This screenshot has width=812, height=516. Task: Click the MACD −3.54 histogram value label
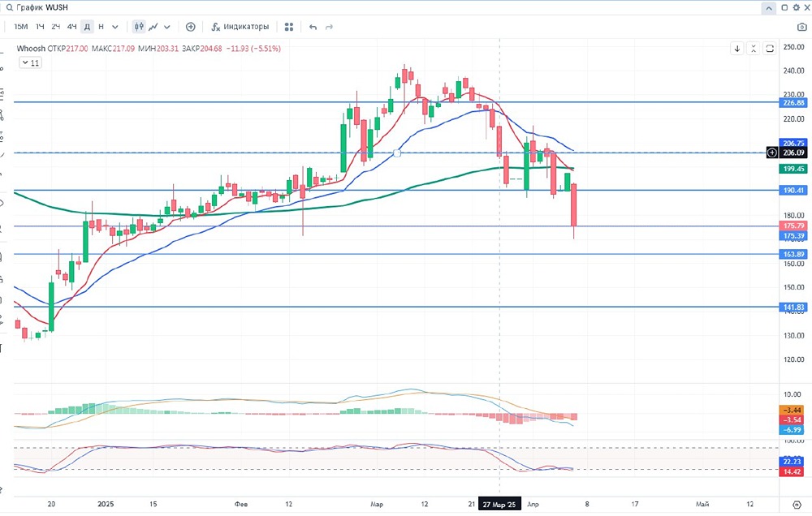click(792, 419)
